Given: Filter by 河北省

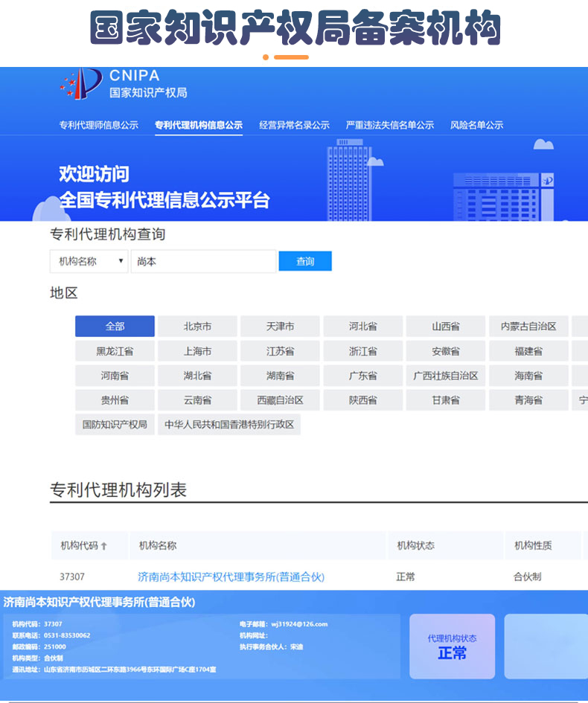Looking at the screenshot, I should 362,327.
